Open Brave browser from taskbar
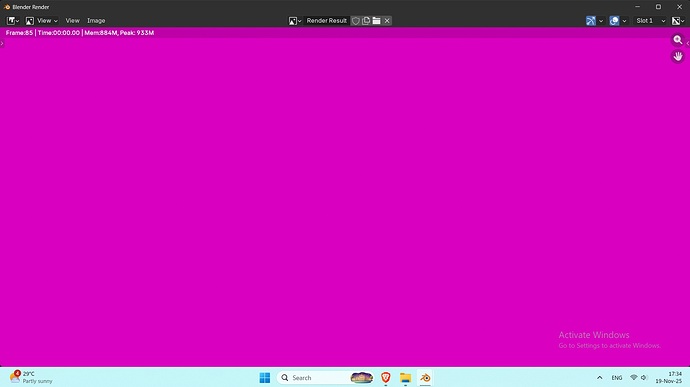The width and height of the screenshot is (690, 387). (x=385, y=378)
